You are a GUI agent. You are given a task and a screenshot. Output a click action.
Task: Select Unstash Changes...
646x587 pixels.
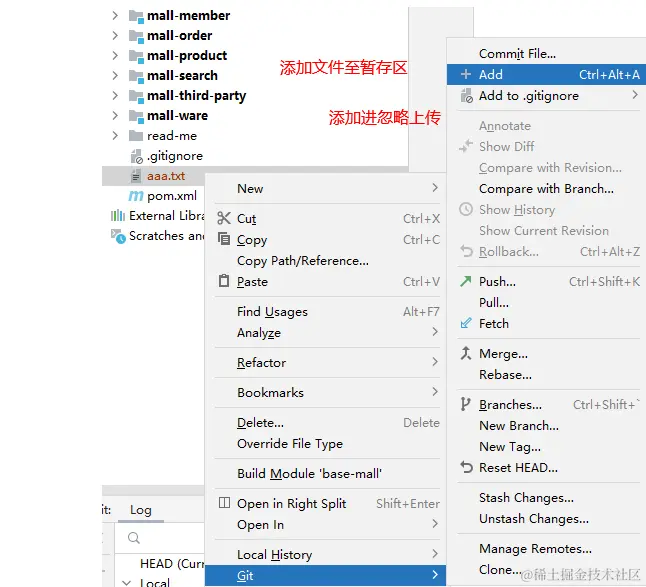pos(546,519)
